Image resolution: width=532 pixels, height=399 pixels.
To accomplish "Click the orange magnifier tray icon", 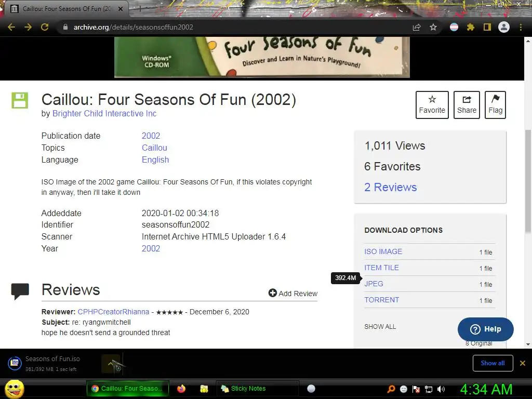I will point(391,389).
